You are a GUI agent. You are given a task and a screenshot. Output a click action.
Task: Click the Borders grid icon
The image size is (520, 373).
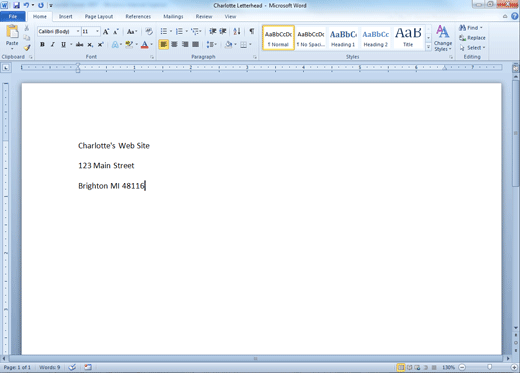tap(244, 44)
